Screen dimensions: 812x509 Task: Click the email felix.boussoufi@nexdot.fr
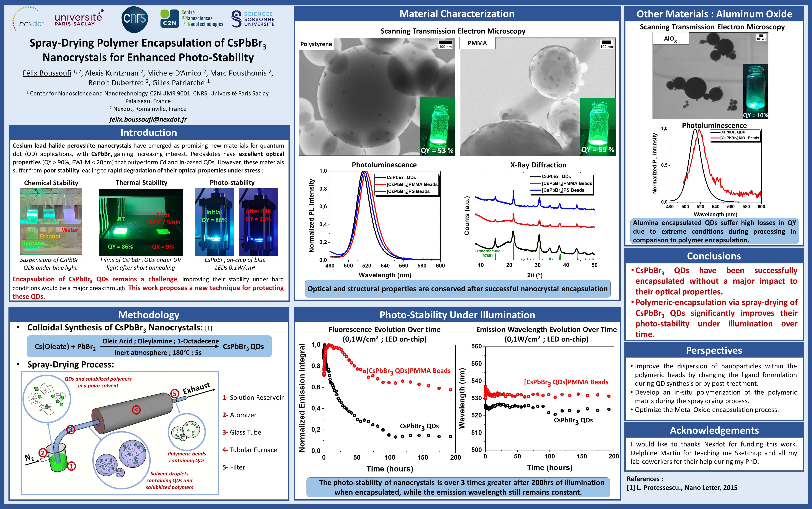pyautogui.click(x=148, y=119)
